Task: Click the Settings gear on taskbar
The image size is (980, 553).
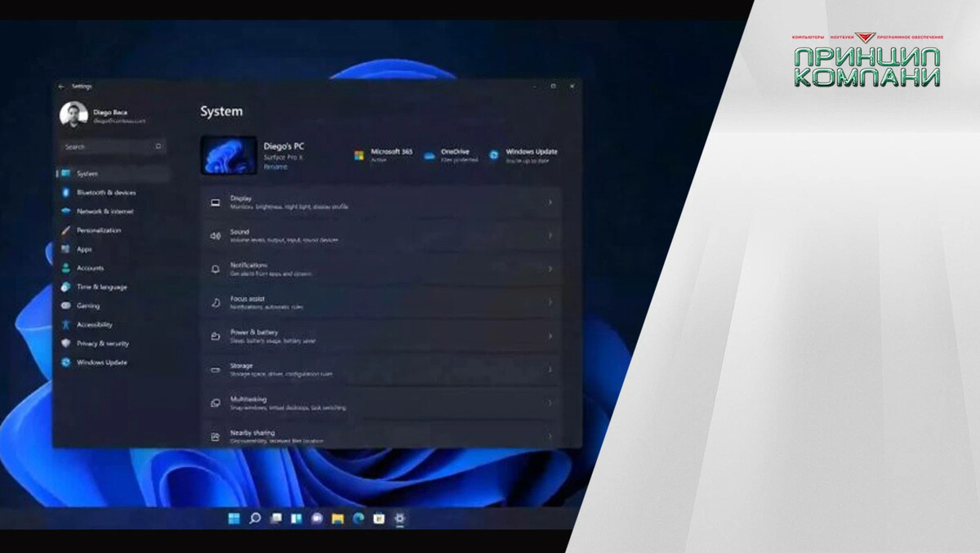Action: 399,518
